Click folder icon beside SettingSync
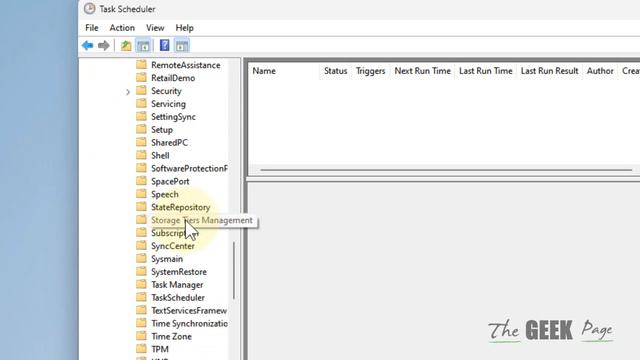This screenshot has width=640, height=360. click(141, 116)
